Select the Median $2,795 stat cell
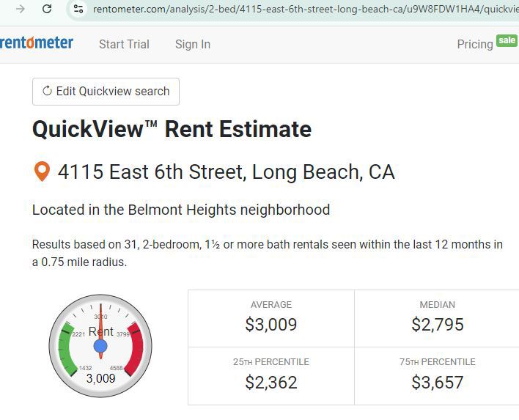The height and width of the screenshot is (420, 519). point(438,317)
